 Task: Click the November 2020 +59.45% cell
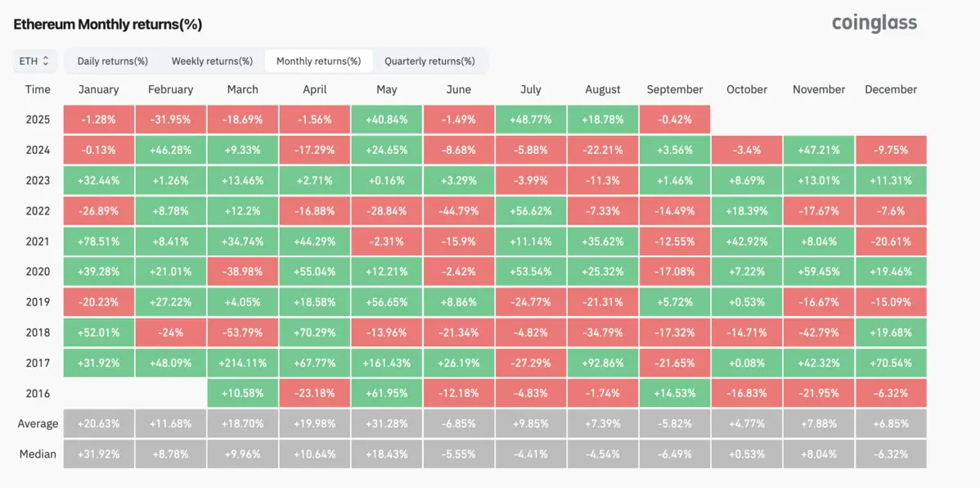819,271
